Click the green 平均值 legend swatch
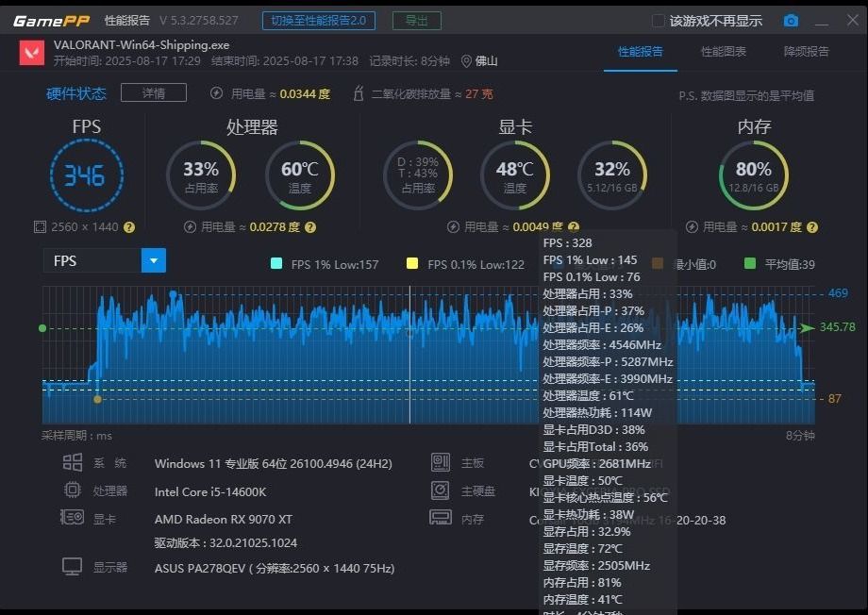Image resolution: width=868 pixels, height=615 pixels. tap(750, 263)
